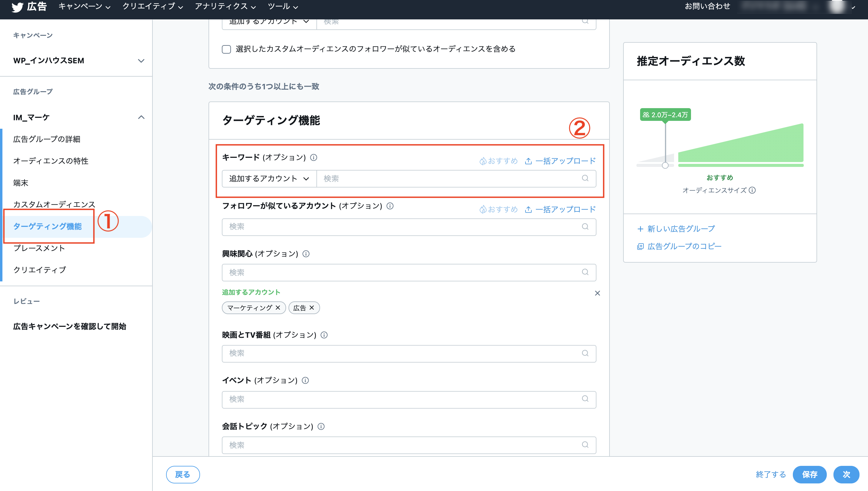Click info icon next to キーワード label
Image resolution: width=868 pixels, height=491 pixels.
click(x=313, y=158)
